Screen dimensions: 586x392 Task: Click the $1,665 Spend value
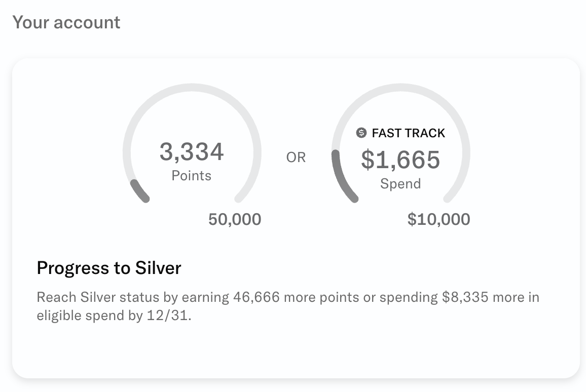pyautogui.click(x=400, y=161)
